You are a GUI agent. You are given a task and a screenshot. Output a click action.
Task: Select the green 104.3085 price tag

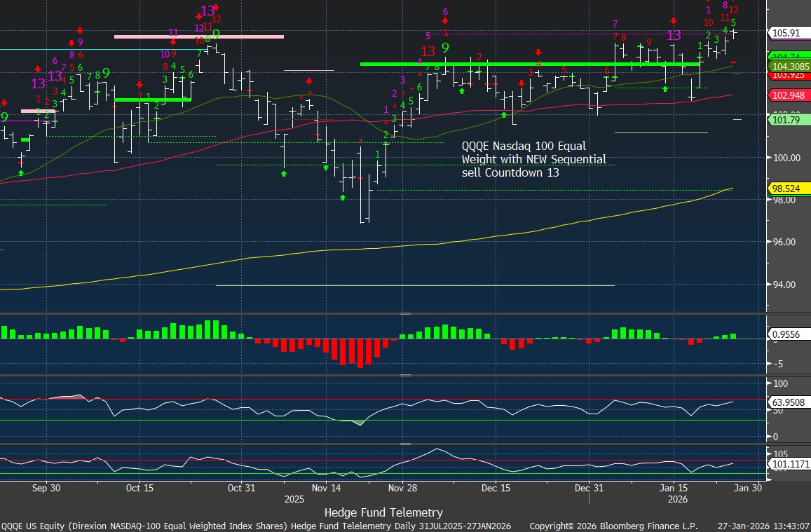coord(789,66)
